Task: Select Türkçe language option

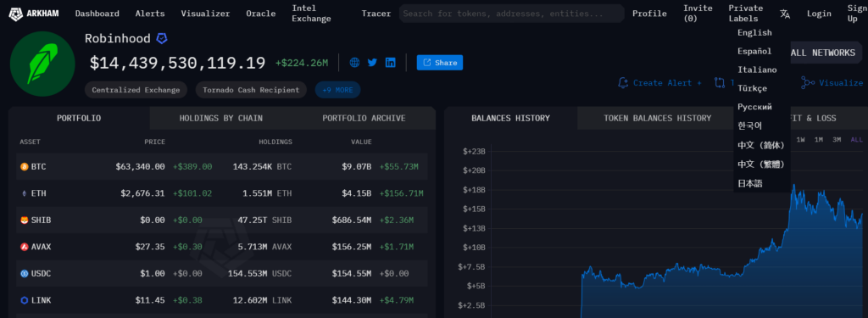Action: point(752,89)
